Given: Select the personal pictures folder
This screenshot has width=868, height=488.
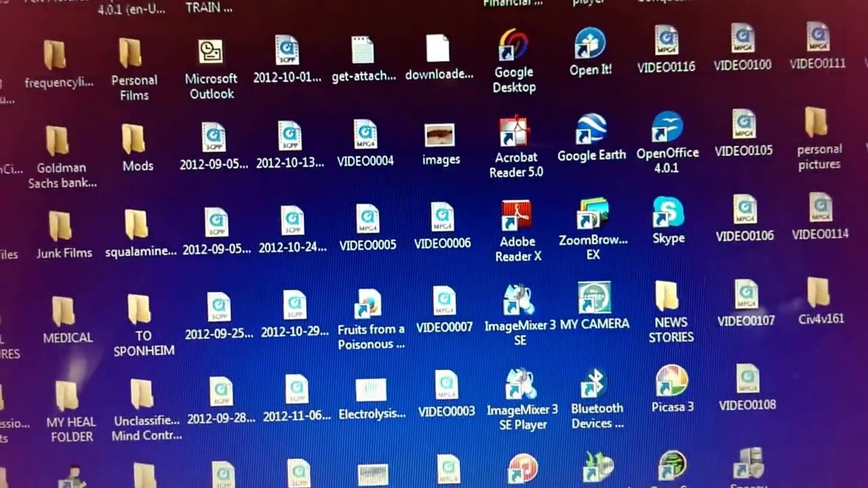Looking at the screenshot, I should [x=816, y=122].
